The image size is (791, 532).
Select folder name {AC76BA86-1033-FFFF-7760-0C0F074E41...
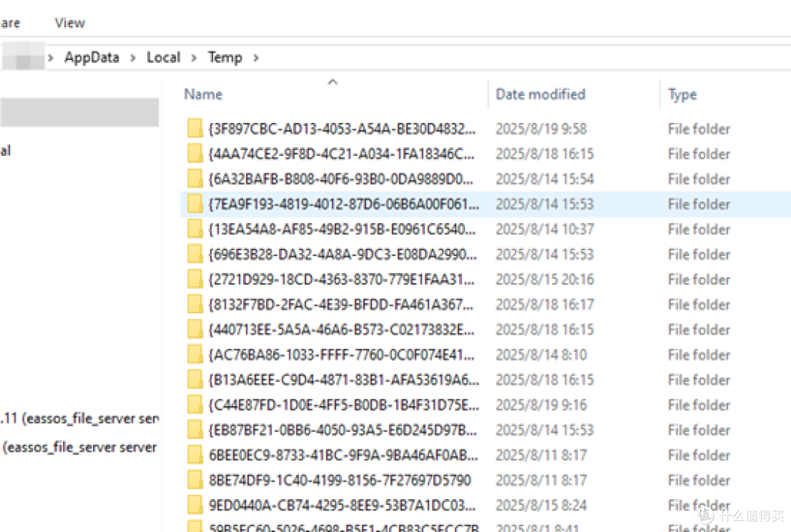tap(341, 355)
